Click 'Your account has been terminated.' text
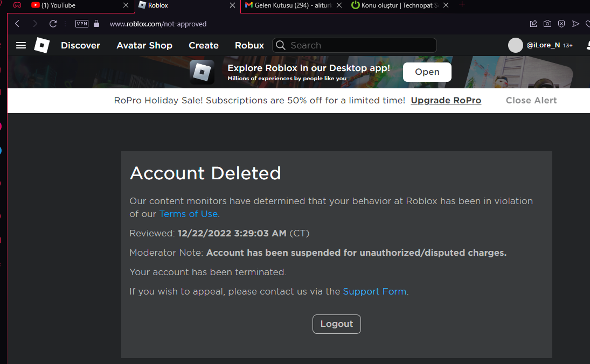Screen dimensions: 590x364 pos(208,272)
